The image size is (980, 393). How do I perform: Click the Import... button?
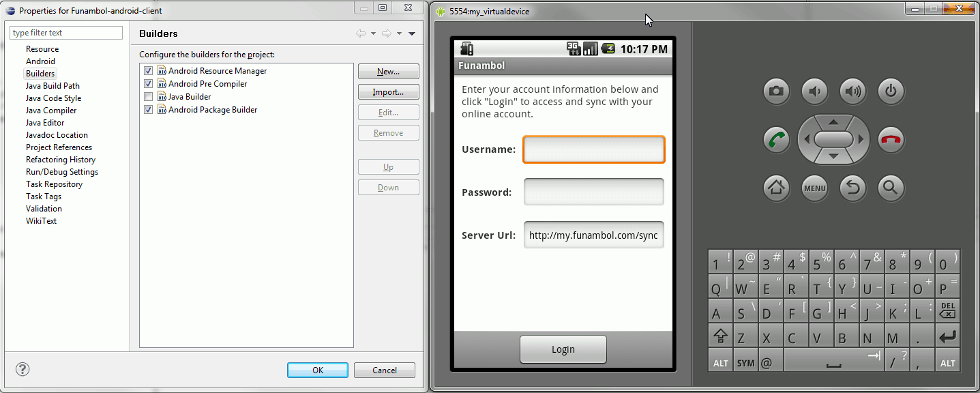click(x=388, y=92)
